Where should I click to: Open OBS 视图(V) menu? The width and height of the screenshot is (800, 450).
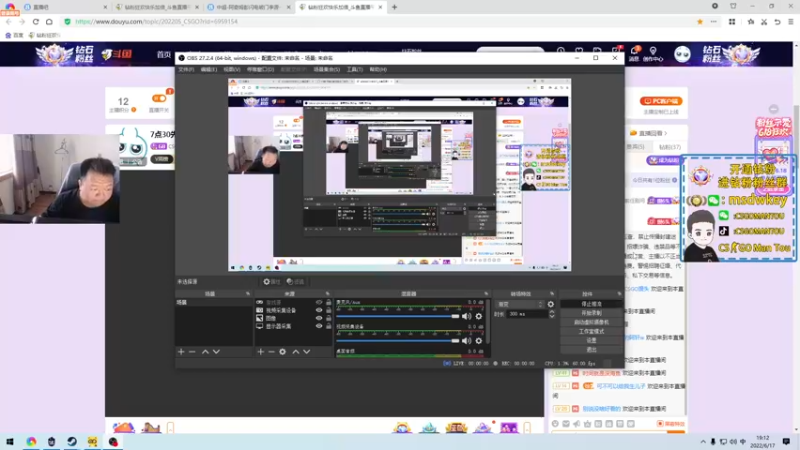point(232,69)
